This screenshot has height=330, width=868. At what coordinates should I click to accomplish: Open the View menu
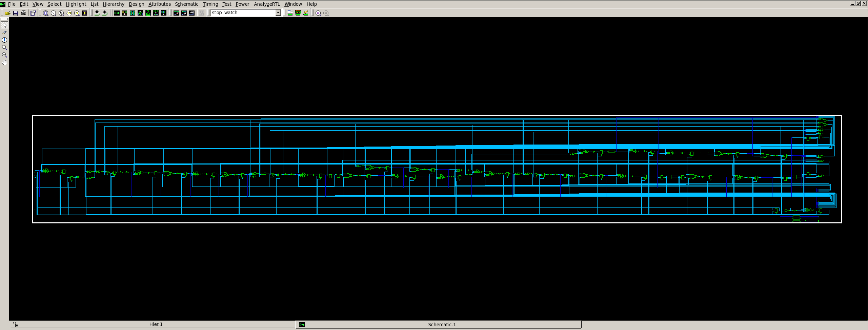38,4
